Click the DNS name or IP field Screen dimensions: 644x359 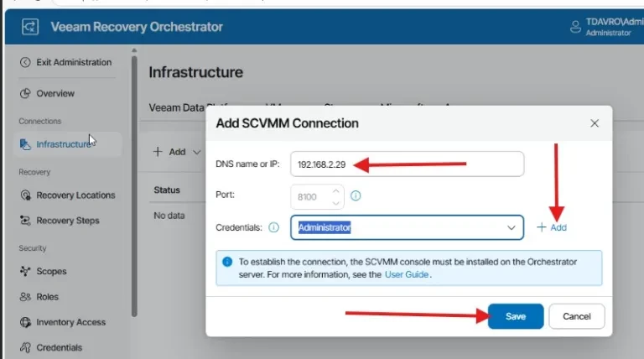click(x=408, y=164)
